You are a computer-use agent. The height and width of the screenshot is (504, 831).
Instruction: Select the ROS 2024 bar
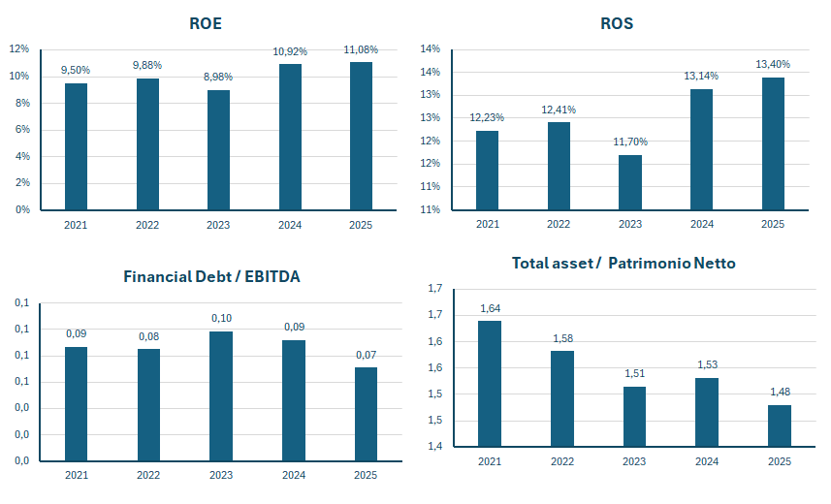click(702, 150)
